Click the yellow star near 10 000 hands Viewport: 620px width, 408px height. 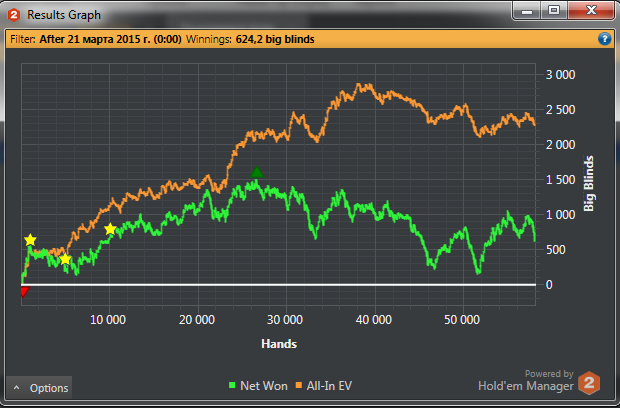click(110, 229)
